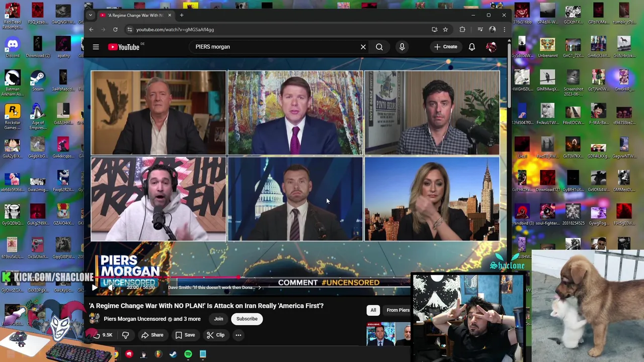Image resolution: width=644 pixels, height=362 pixels.
Task: Like the video with 9.5K likes
Action: click(x=102, y=335)
